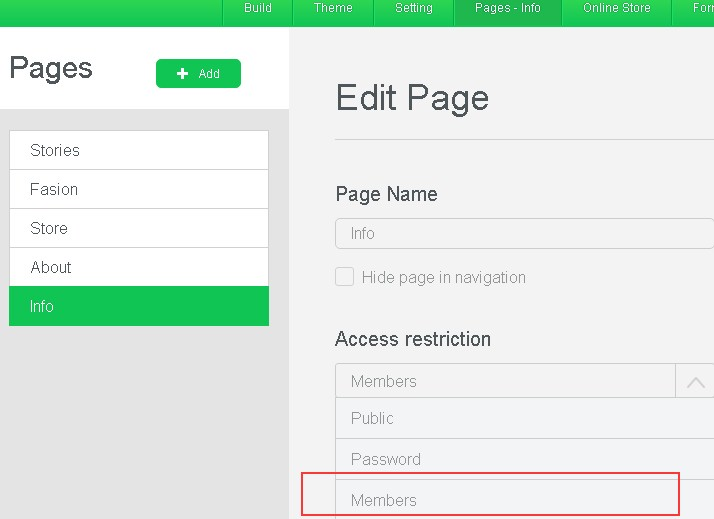The width and height of the screenshot is (714, 519).
Task: Collapse the Access restriction dropdown arrow
Action: (x=695, y=381)
